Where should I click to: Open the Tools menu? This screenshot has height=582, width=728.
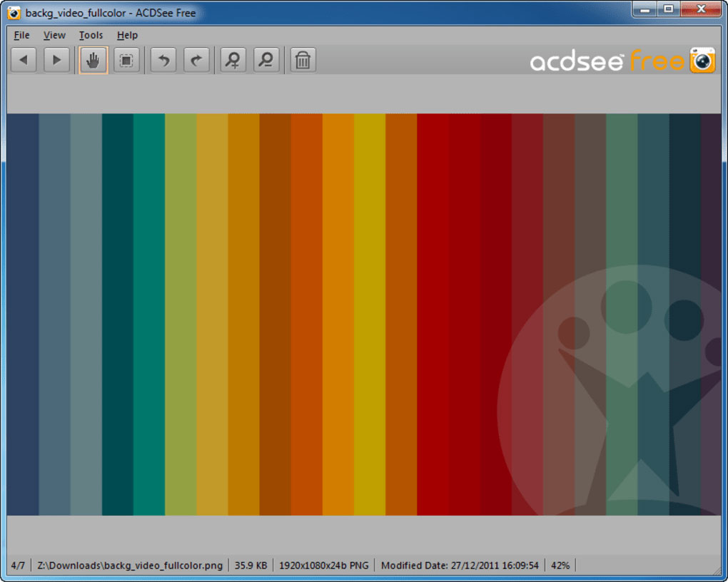click(90, 35)
